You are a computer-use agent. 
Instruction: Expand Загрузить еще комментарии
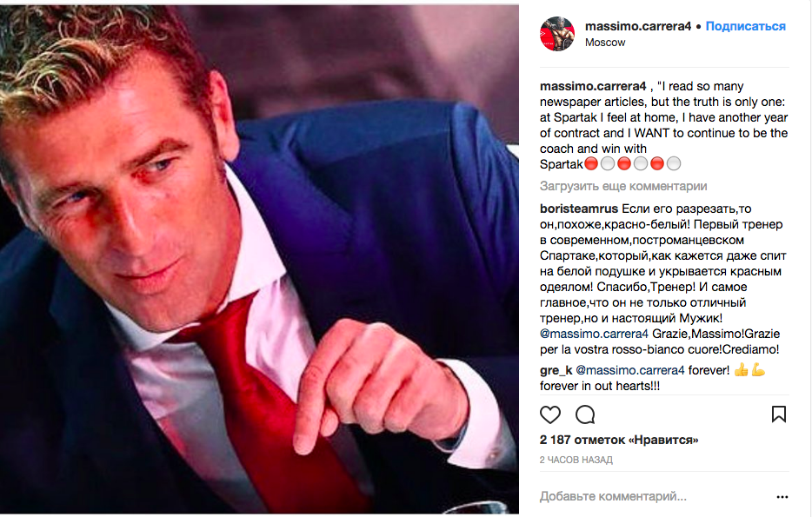coord(623,186)
